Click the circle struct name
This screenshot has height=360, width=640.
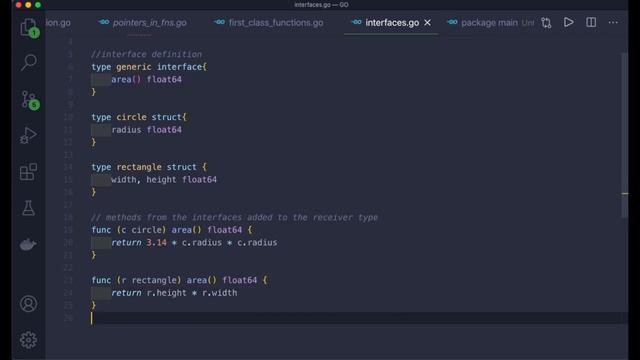tap(131, 117)
